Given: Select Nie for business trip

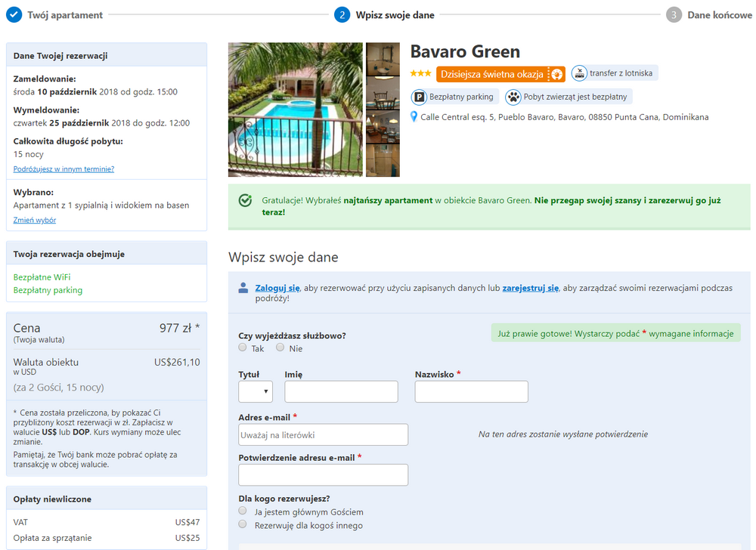Looking at the screenshot, I should point(280,348).
